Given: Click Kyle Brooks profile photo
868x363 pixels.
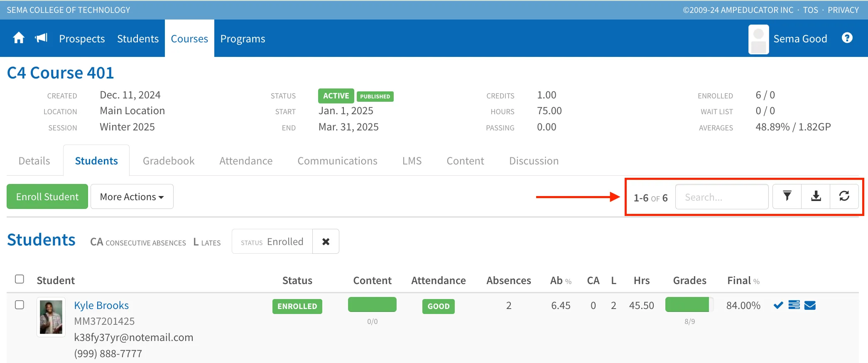Looking at the screenshot, I should click(51, 317).
